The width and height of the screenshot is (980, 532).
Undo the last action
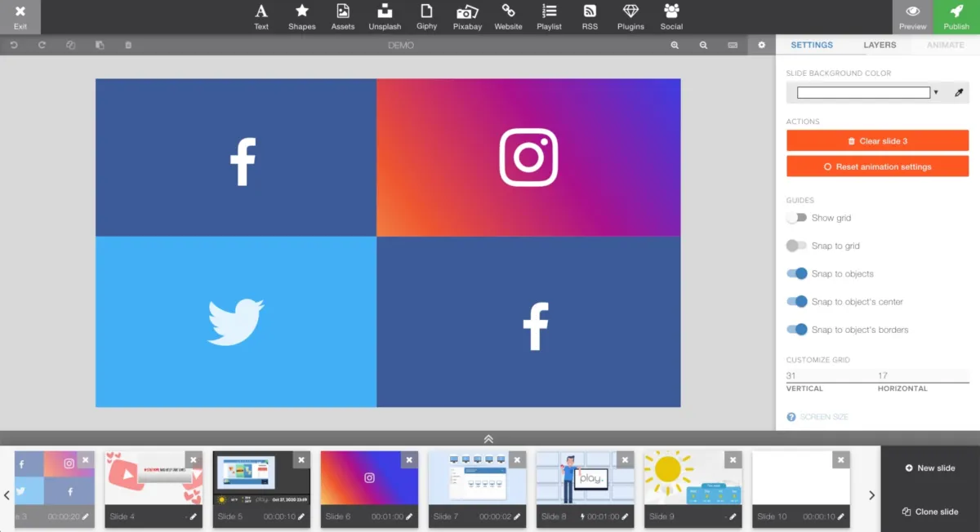point(14,45)
